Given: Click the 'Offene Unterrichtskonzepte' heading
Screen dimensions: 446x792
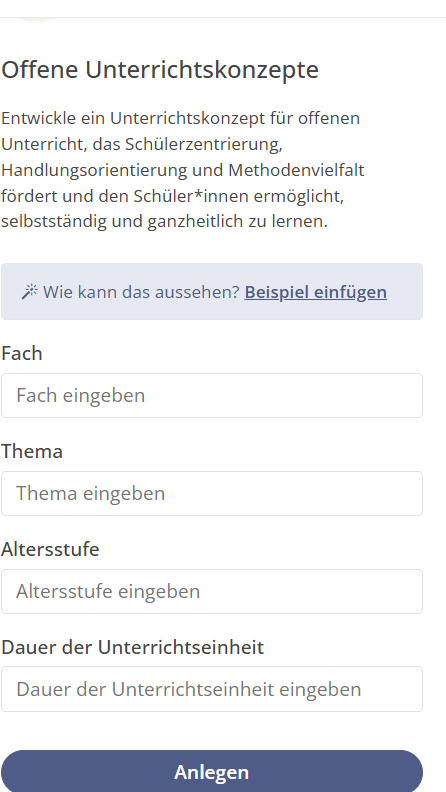Looking at the screenshot, I should 160,70.
